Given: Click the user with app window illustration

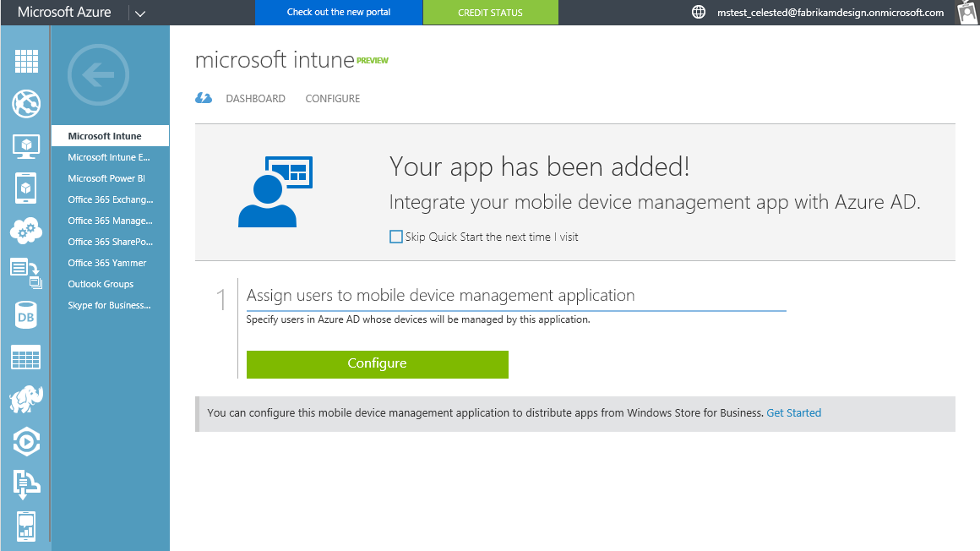Looking at the screenshot, I should pos(275,191).
